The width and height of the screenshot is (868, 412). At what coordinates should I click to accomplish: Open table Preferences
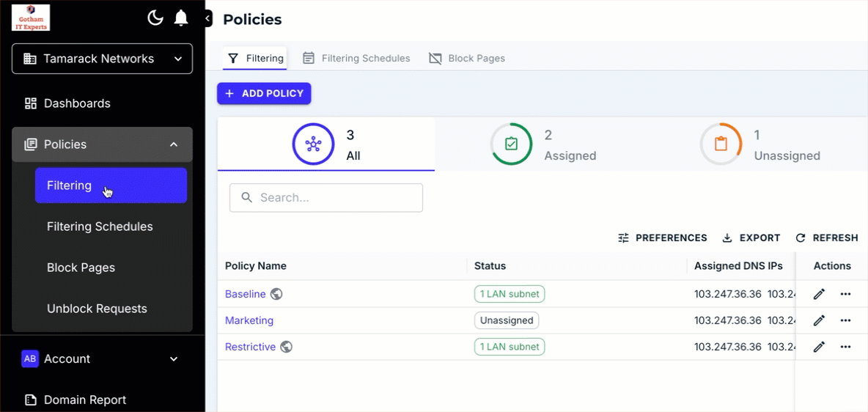coord(663,238)
